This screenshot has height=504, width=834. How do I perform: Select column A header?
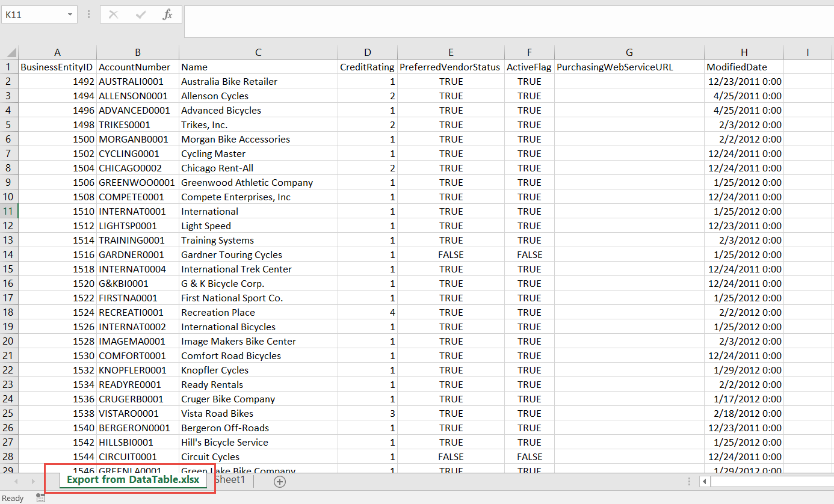57,52
